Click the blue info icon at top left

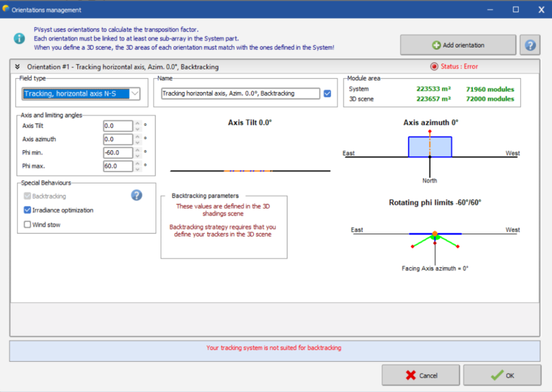coord(19,38)
